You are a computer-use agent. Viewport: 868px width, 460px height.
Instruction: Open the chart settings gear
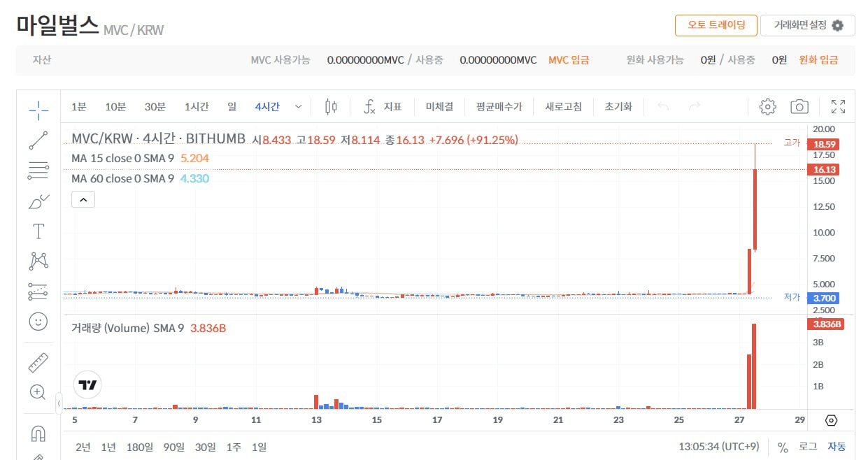click(x=768, y=107)
